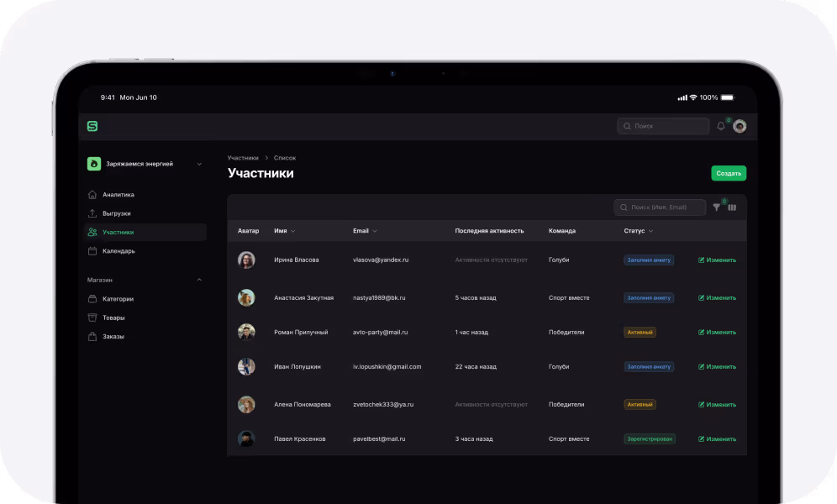The height and width of the screenshot is (504, 837).
Task: Open the column visibility settings icon
Action: (732, 207)
